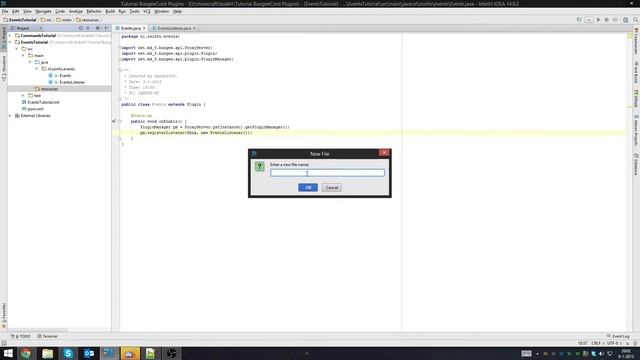
Task: Open the VCS menu
Action: coord(147,11)
